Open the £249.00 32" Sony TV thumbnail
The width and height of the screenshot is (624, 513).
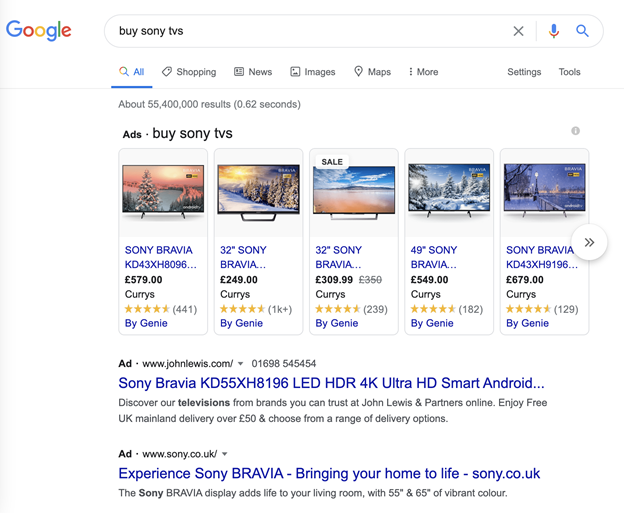[x=259, y=193]
